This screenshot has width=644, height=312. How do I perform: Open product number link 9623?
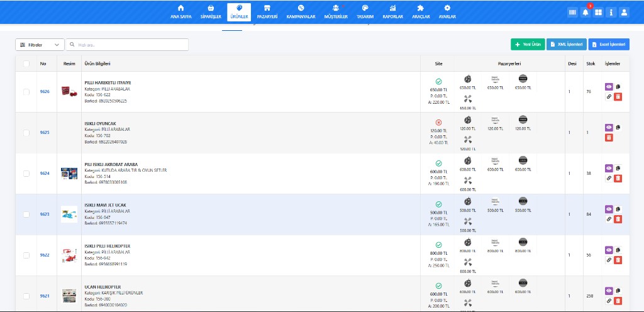coord(45,214)
